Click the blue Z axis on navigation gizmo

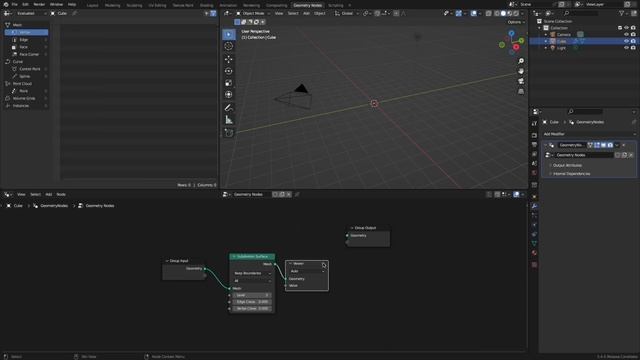[x=511, y=33]
